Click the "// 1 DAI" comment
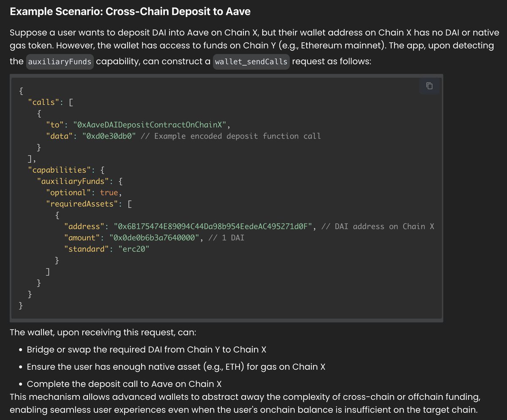 [x=226, y=238]
